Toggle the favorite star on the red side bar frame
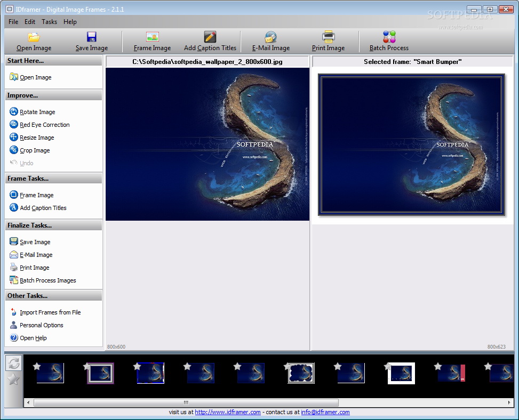Viewport: 519px width, 420px height. pos(438,366)
